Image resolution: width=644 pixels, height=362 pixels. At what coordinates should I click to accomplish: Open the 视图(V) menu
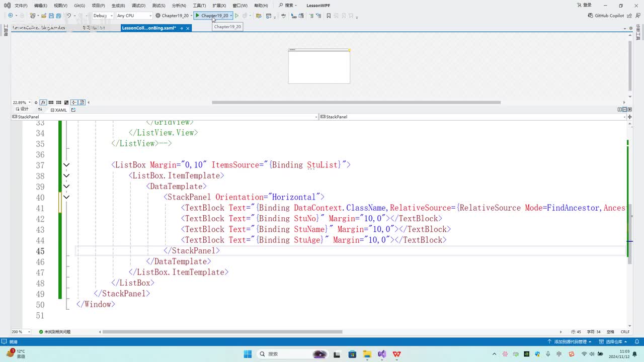[60, 6]
